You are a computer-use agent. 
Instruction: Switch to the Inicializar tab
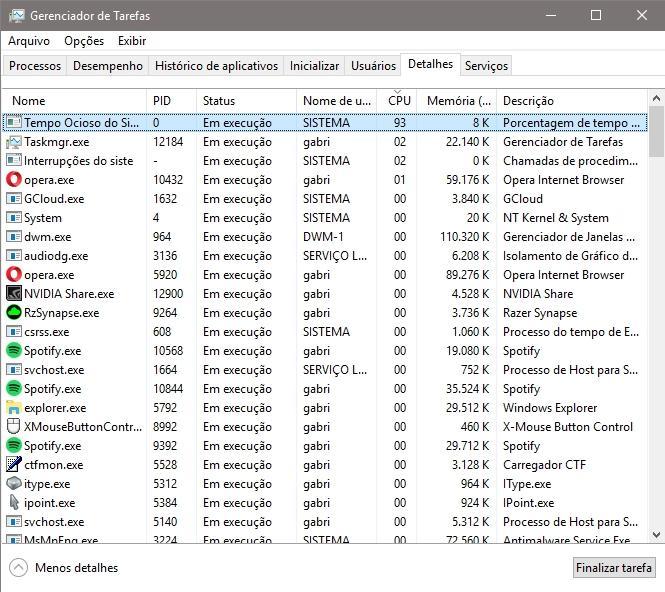[314, 66]
